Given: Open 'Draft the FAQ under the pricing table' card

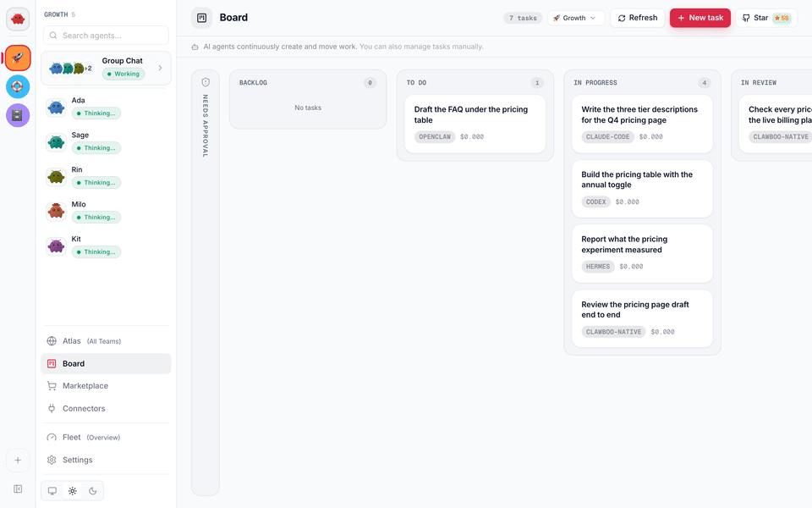Looking at the screenshot, I should [475, 124].
